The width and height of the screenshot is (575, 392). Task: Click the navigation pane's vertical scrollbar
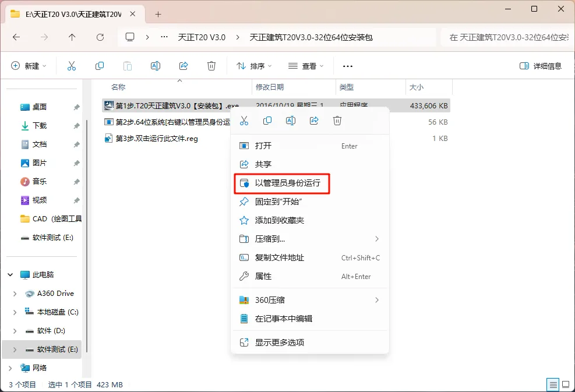[x=87, y=235]
